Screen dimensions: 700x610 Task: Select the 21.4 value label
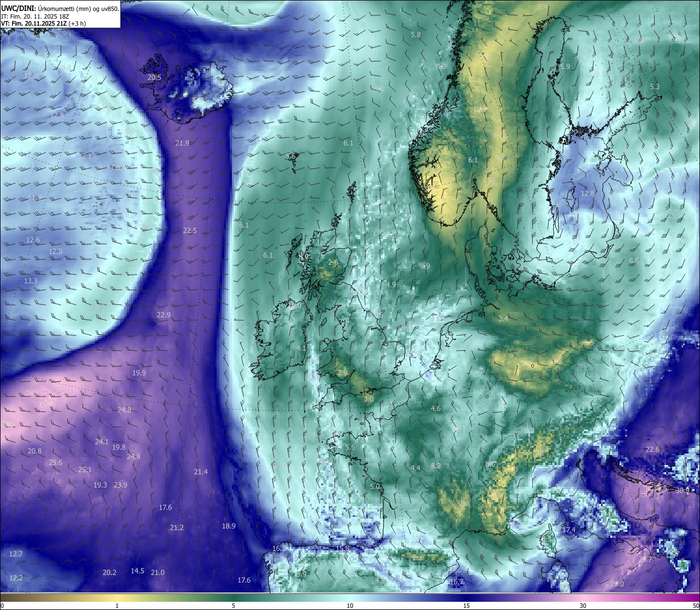coord(201,472)
